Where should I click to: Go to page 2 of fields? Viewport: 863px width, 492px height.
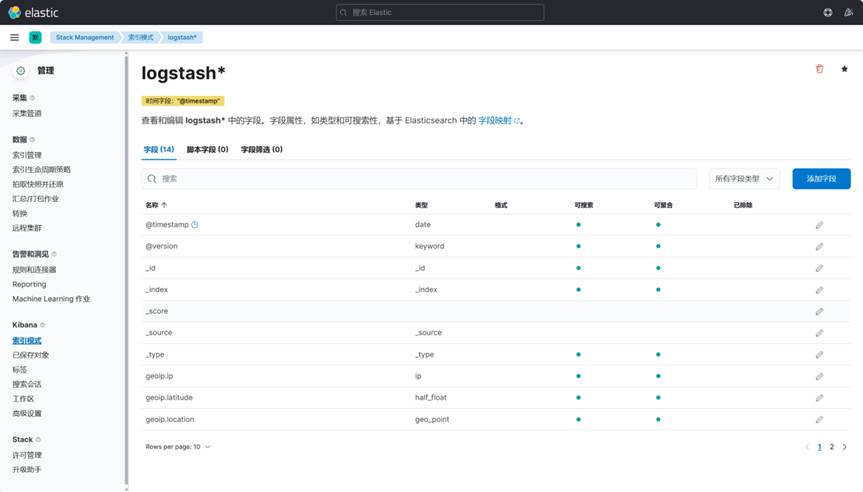(832, 447)
